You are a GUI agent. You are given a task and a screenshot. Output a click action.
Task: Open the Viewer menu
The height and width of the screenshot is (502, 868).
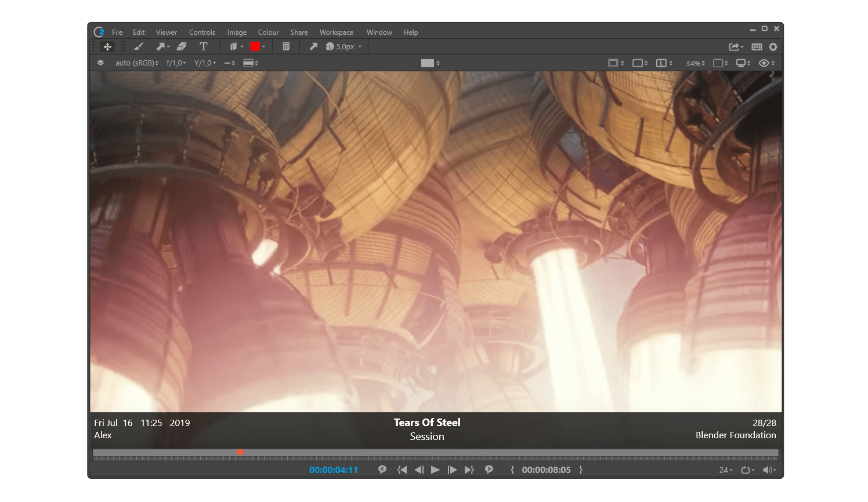166,32
